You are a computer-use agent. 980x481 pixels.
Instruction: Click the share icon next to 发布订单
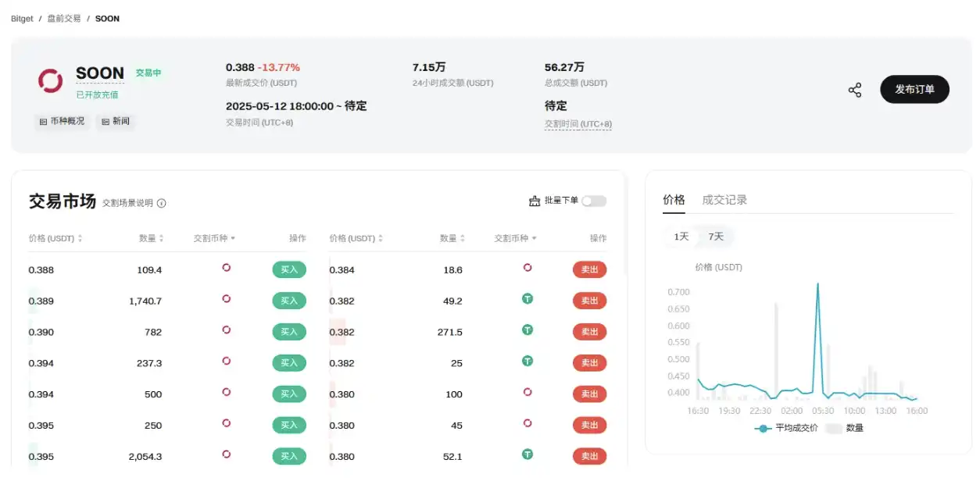855,90
